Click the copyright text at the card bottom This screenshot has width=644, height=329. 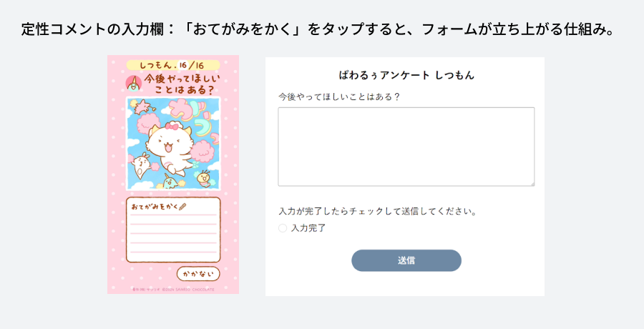172,290
